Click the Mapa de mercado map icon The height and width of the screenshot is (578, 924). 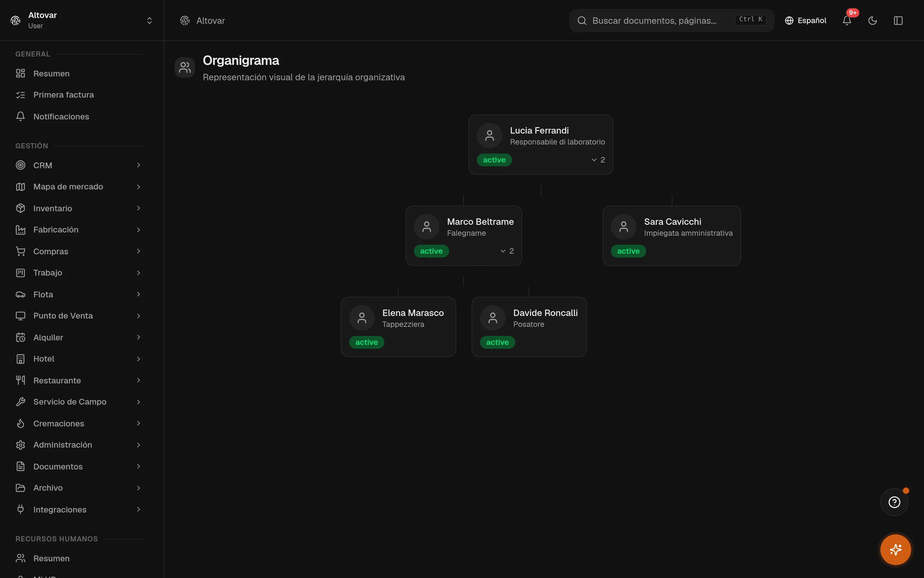coord(21,187)
